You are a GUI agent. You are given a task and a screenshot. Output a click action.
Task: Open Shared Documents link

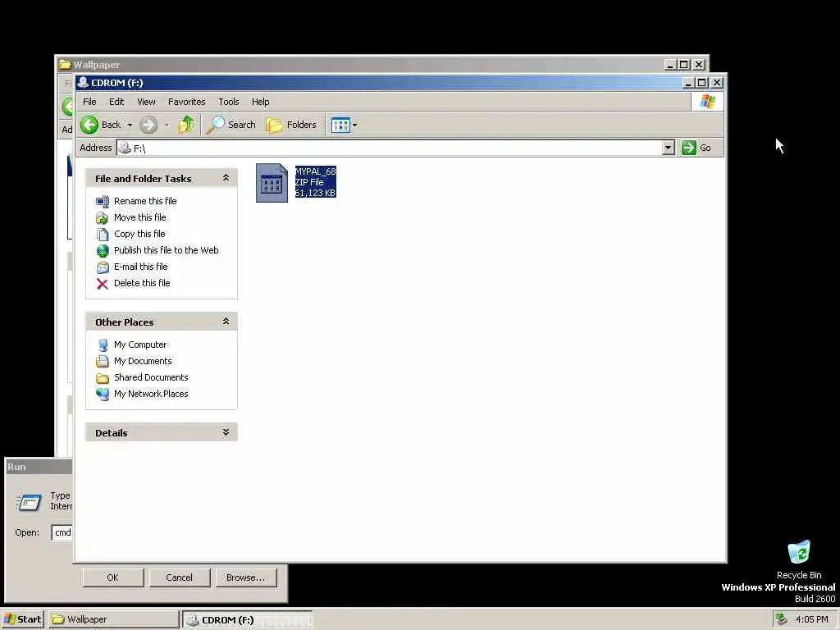(151, 377)
